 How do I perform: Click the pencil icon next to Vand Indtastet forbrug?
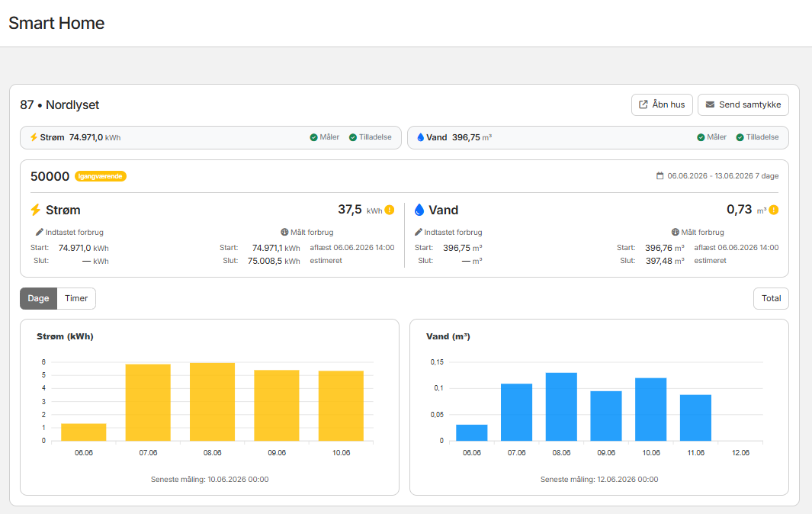[x=419, y=232]
